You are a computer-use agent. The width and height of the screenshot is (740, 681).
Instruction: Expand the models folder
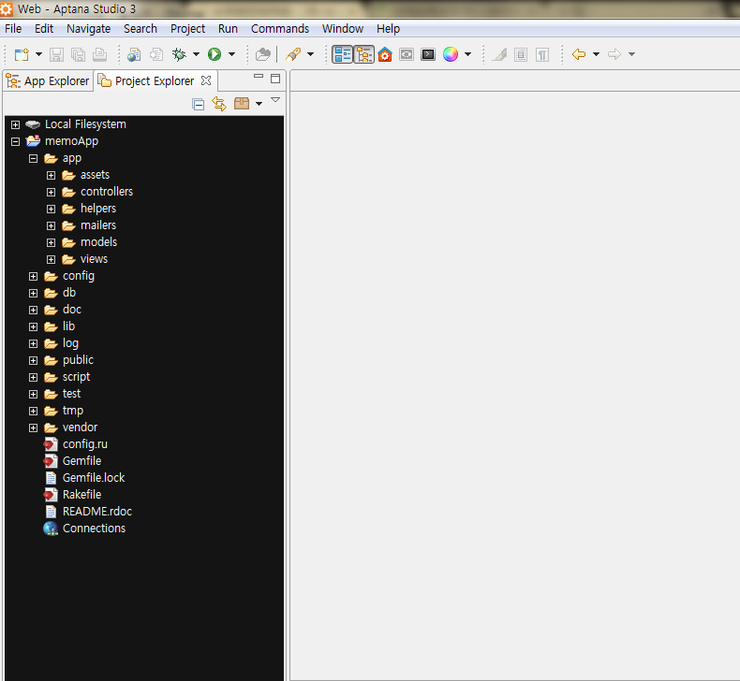(51, 243)
